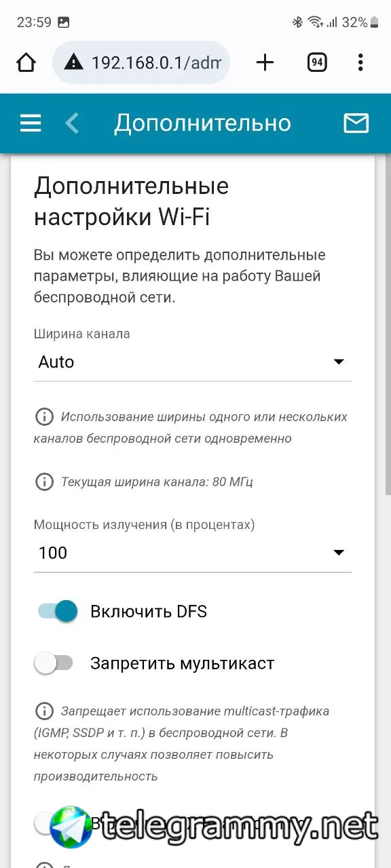Tap the Дополнительно header title
Viewport: 391px width, 868px height.
click(x=202, y=123)
